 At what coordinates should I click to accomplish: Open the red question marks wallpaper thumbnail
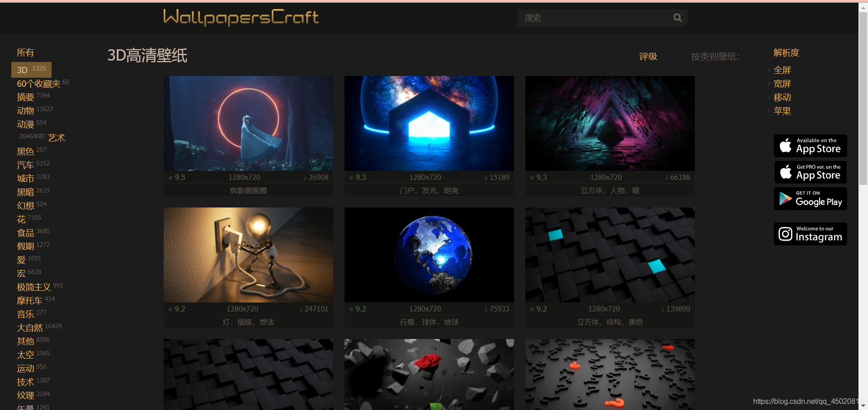click(x=610, y=374)
